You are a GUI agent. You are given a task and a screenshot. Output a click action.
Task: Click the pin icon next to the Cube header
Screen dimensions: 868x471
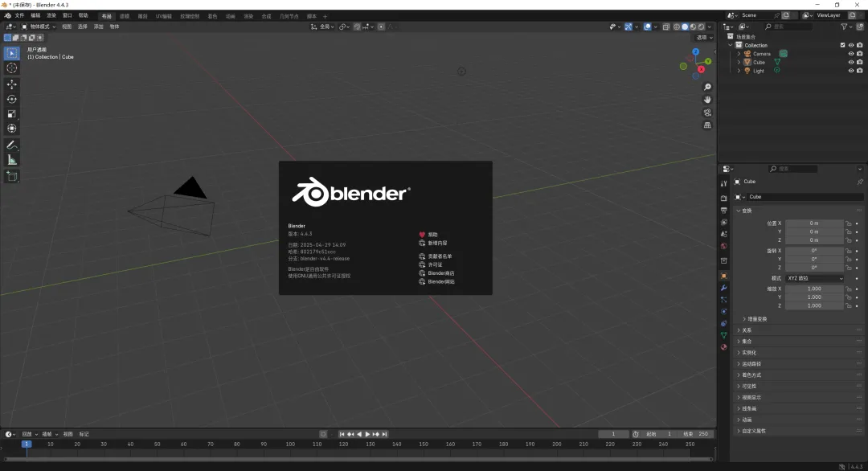coord(860,182)
